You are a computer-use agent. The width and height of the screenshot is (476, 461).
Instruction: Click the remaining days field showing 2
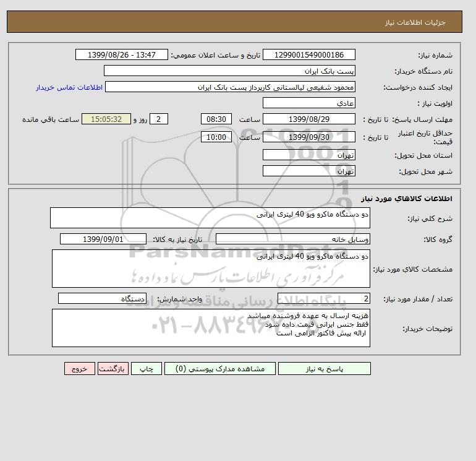tap(159, 119)
